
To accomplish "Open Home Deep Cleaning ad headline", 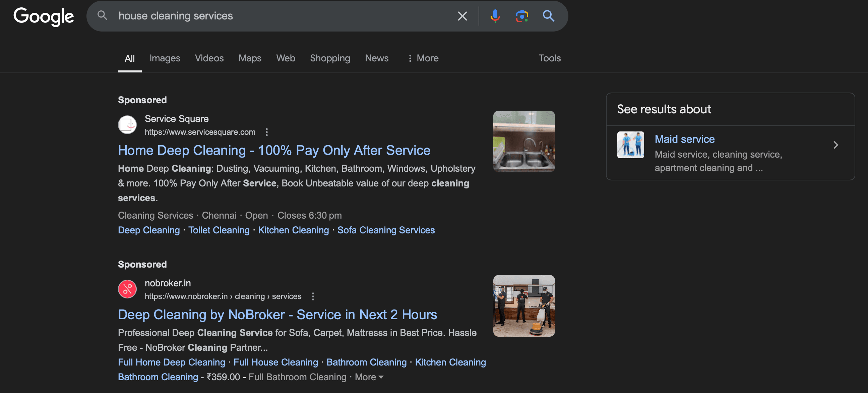I will point(274,150).
